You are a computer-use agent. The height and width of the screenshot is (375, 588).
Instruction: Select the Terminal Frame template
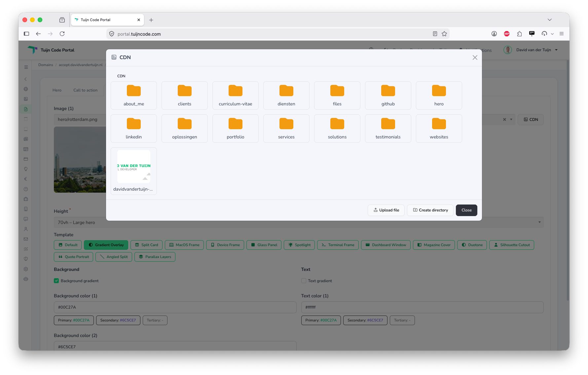click(x=338, y=245)
